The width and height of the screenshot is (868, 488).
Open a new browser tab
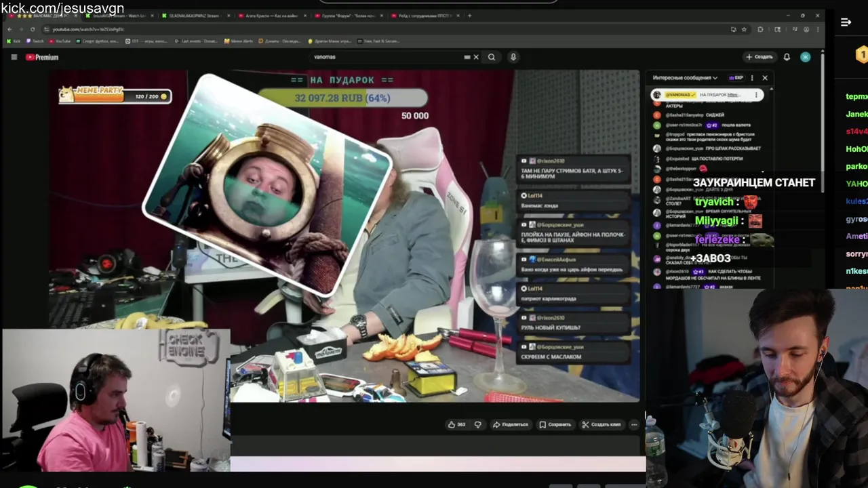tap(469, 16)
